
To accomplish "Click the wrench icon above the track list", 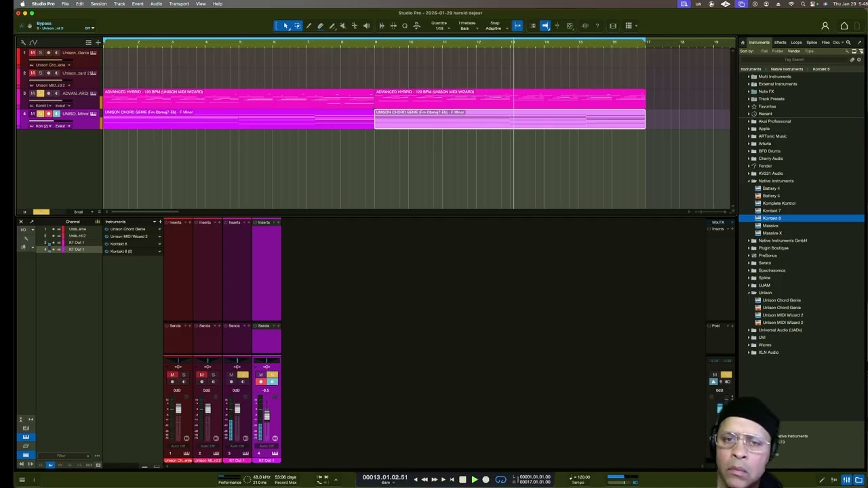I will pos(24,42).
